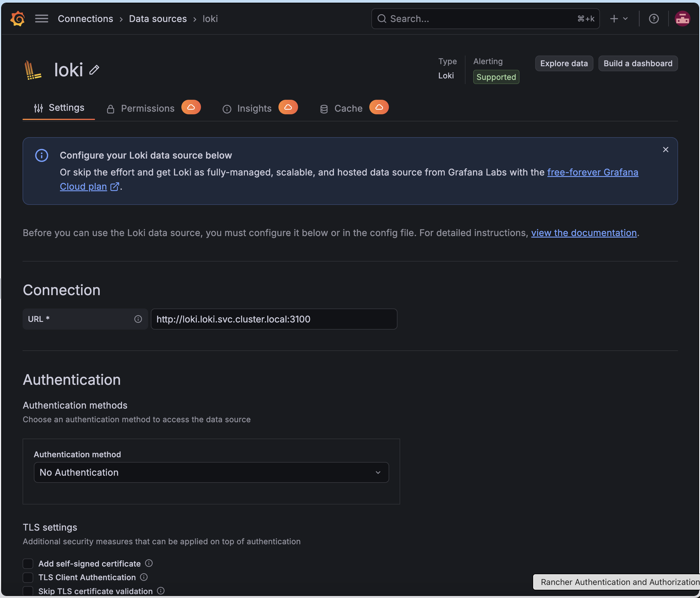Image resolution: width=700 pixels, height=598 pixels.
Task: Click into the Loki URL input field
Action: (x=274, y=319)
